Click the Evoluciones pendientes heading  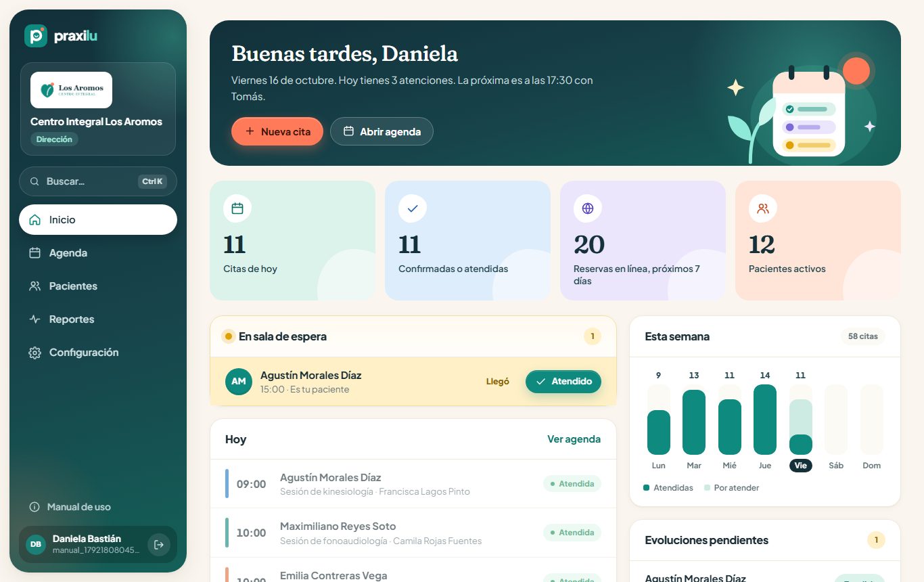(707, 540)
